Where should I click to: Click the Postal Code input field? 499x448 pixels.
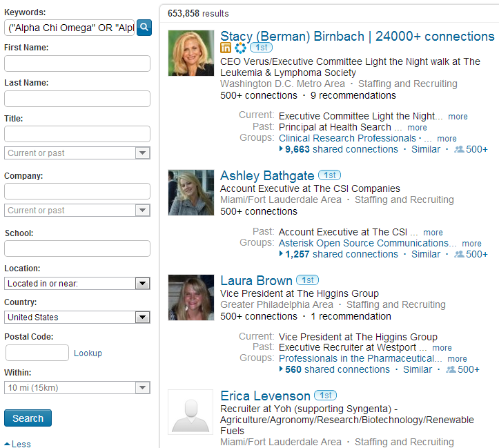(x=37, y=353)
